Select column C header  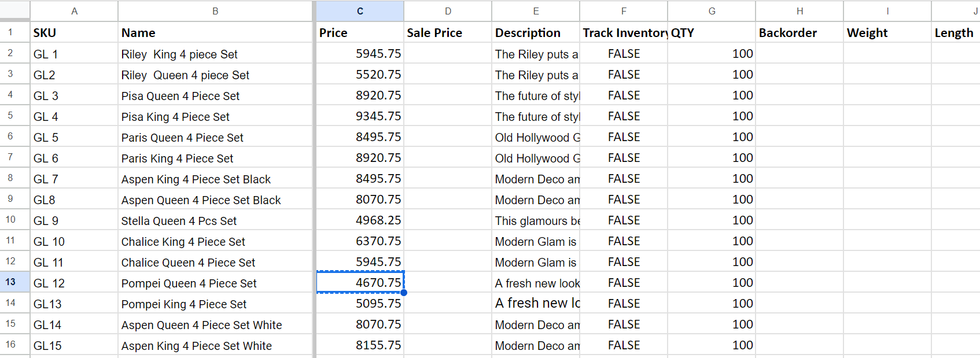[x=360, y=11]
